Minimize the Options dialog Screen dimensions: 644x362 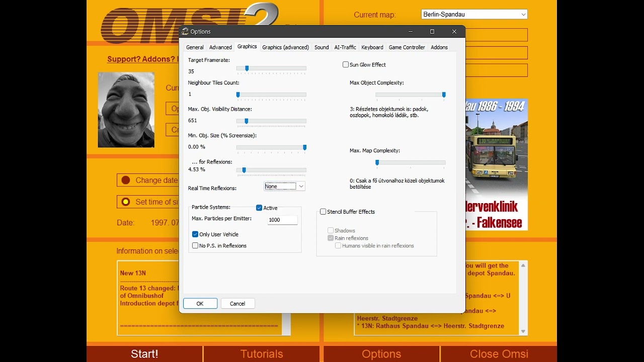pos(411,31)
